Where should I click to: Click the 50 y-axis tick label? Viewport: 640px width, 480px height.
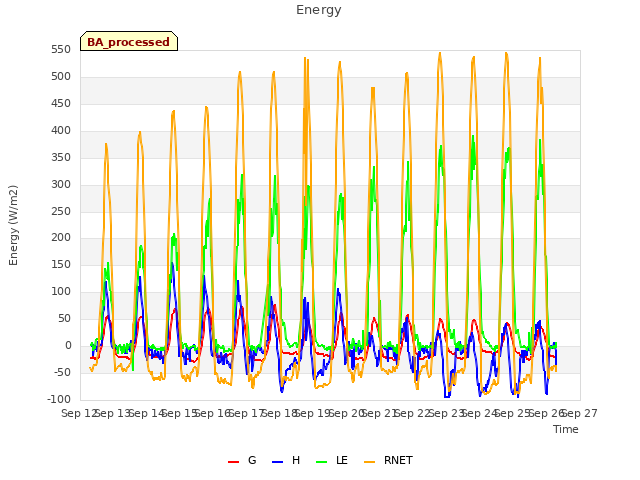pyautogui.click(x=64, y=318)
